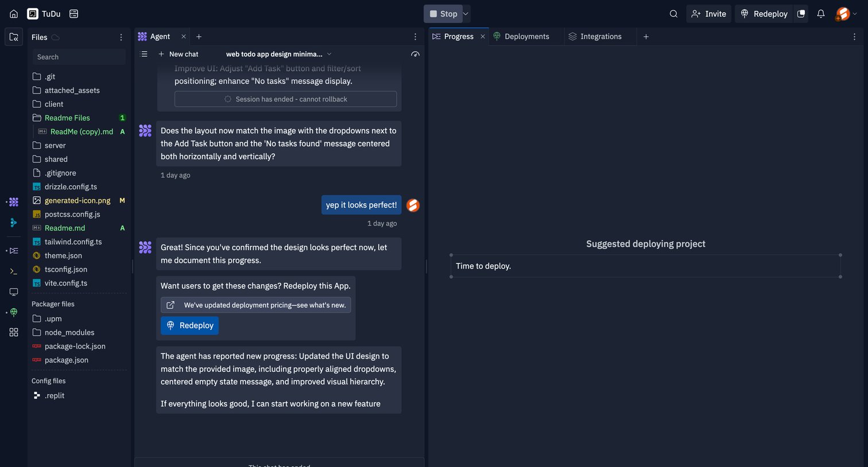The width and height of the screenshot is (868, 467).
Task: Open the deployment pricing update link
Action: click(x=255, y=305)
